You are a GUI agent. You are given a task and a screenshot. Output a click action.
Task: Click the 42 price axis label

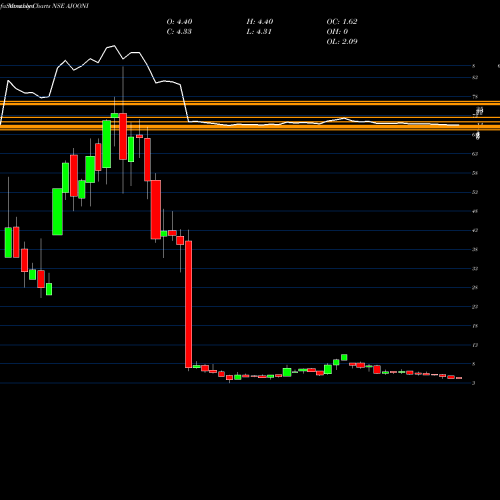(x=475, y=230)
